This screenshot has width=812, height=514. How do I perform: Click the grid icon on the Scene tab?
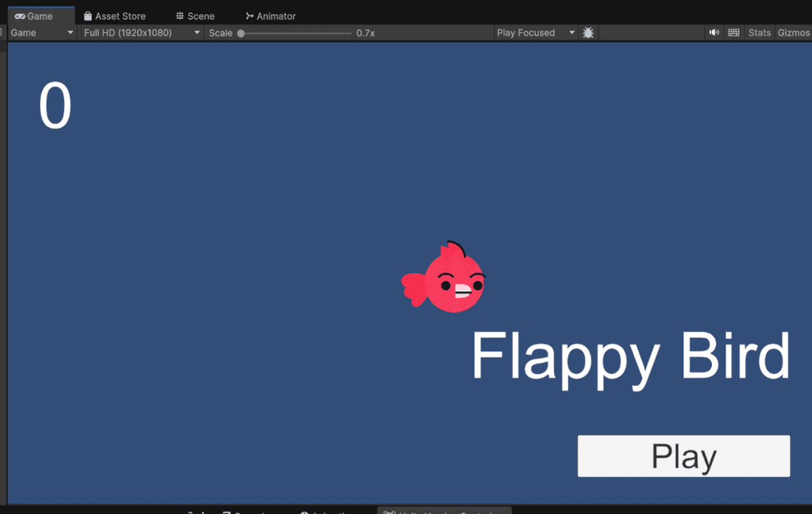[x=179, y=16]
